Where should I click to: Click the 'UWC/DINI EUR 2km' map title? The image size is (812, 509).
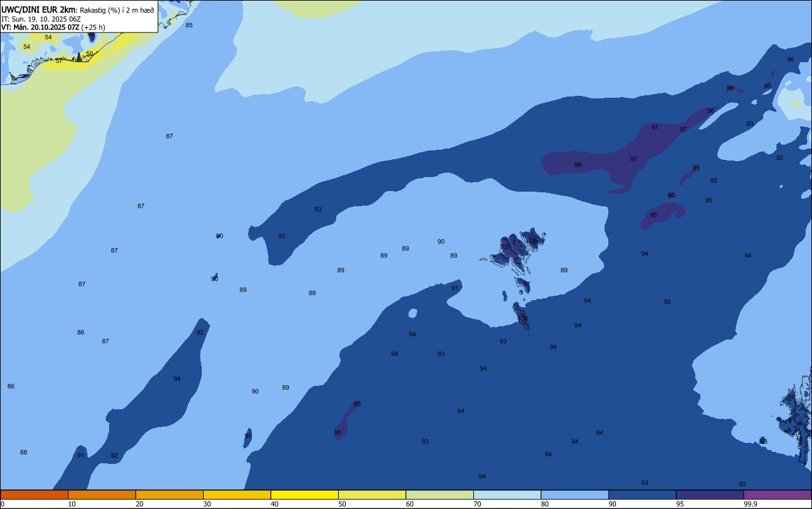(39, 10)
